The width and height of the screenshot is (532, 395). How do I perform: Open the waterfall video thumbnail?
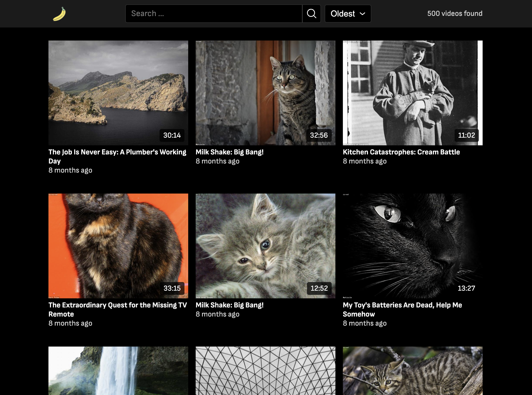(118, 370)
